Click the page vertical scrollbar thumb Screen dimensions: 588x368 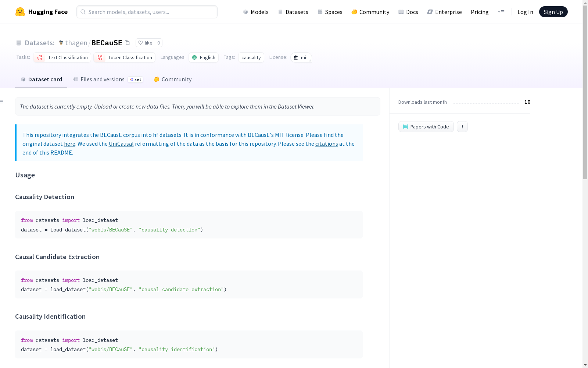[x=585, y=92]
